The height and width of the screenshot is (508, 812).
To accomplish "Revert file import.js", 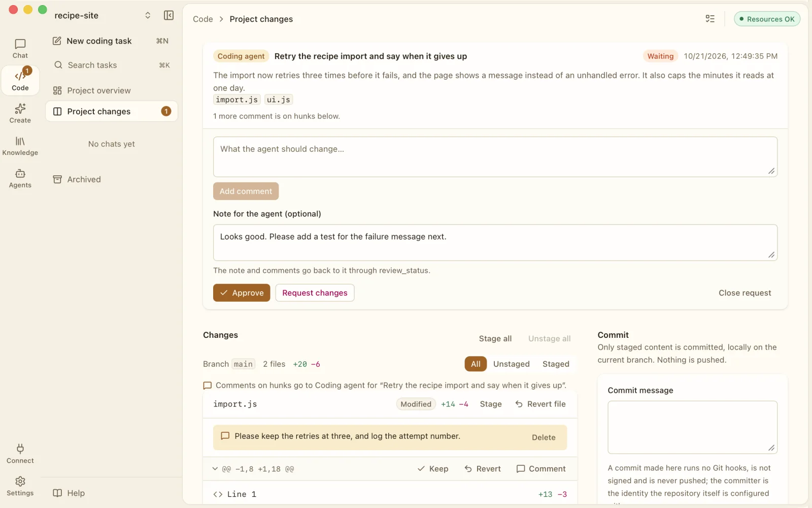I will tap(540, 404).
